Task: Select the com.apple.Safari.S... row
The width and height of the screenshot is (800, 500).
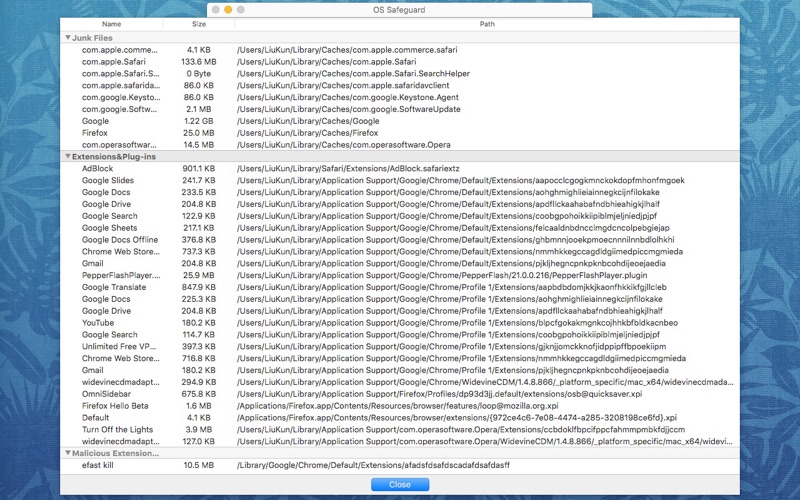Action: coord(399,73)
